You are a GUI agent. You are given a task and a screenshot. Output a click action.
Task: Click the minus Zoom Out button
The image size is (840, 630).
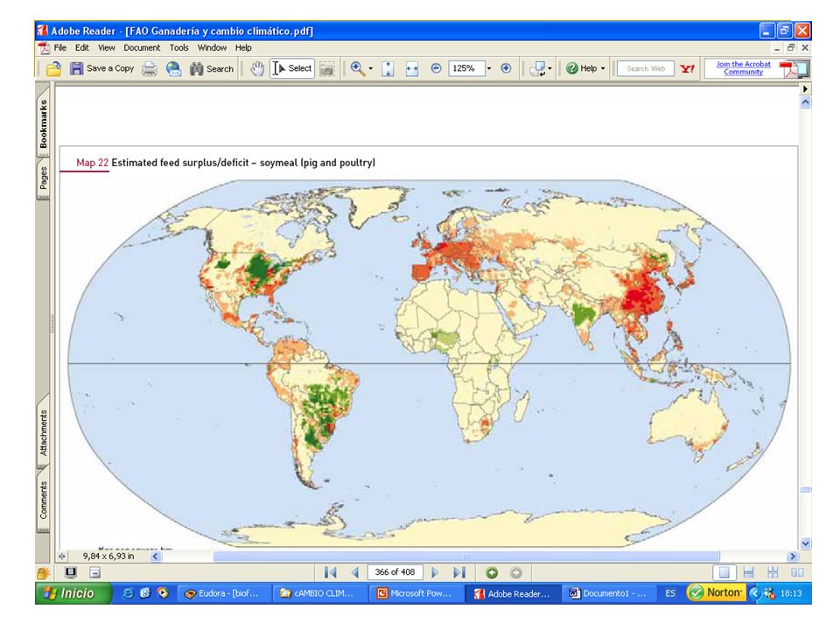[x=436, y=68]
